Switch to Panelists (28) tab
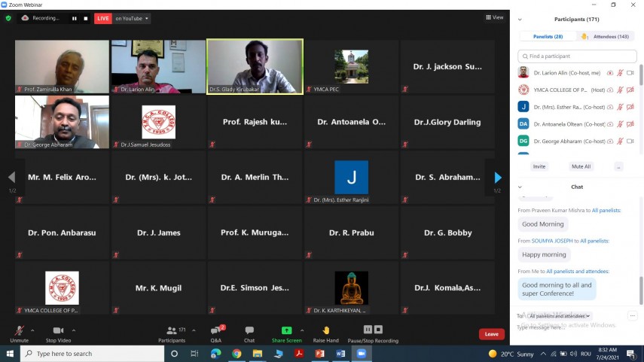The height and width of the screenshot is (362, 644). tap(548, 37)
